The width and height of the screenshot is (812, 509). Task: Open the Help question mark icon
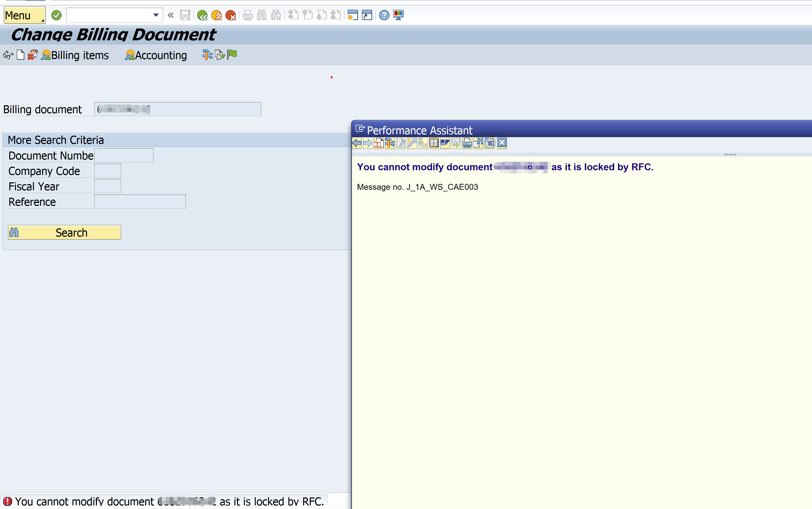click(384, 15)
